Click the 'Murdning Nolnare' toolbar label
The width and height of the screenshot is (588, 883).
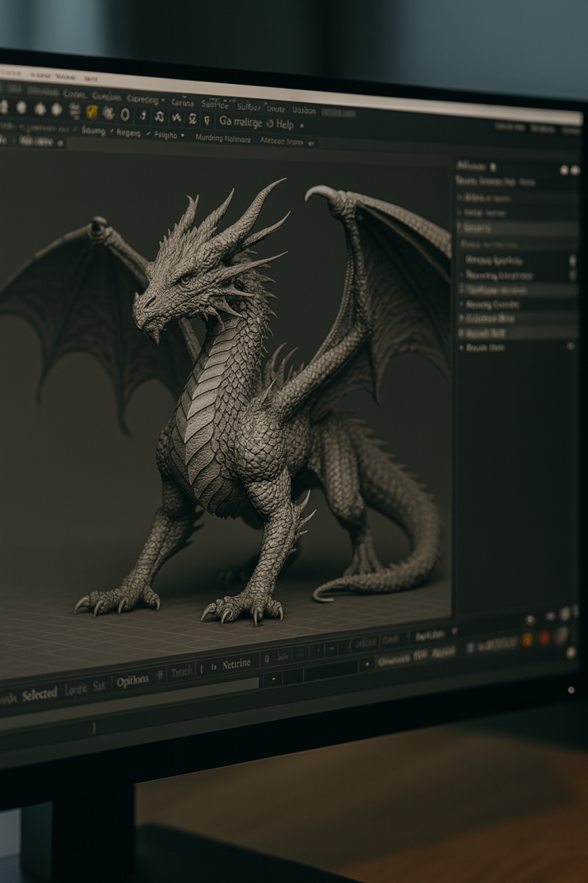[223, 139]
